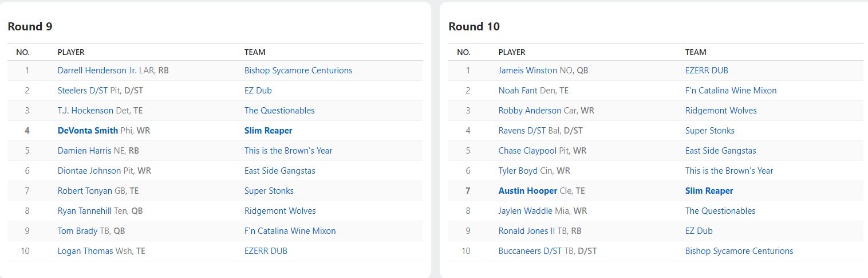Go to Ridgemont Wolves team in Round 9
Viewport: 868px width, 278px height.
pyautogui.click(x=280, y=211)
